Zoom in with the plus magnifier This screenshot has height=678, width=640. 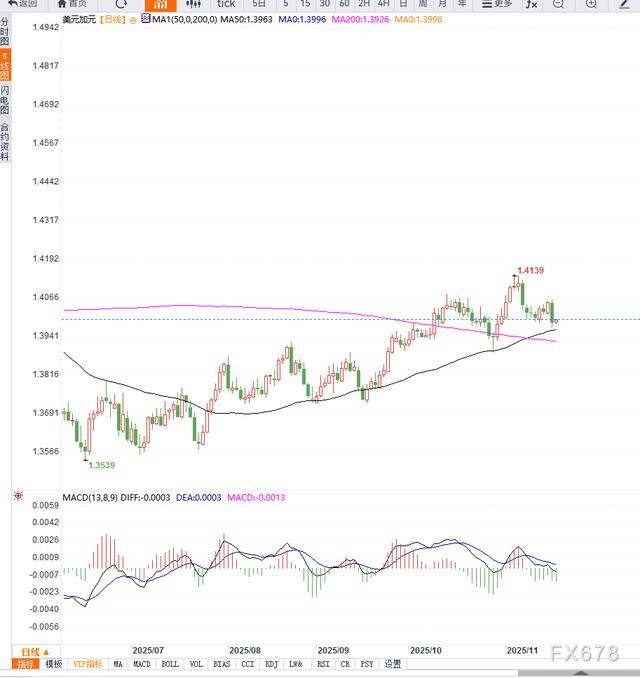pyautogui.click(x=591, y=4)
